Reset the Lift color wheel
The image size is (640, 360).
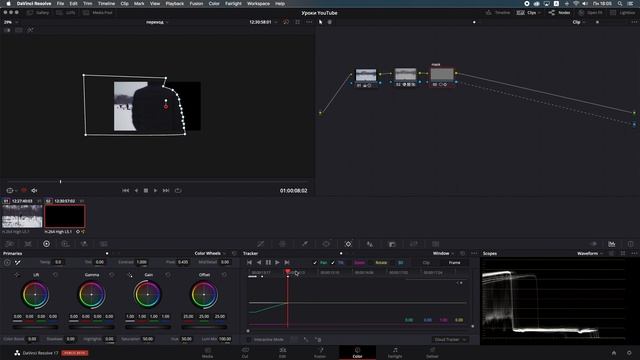point(56,275)
